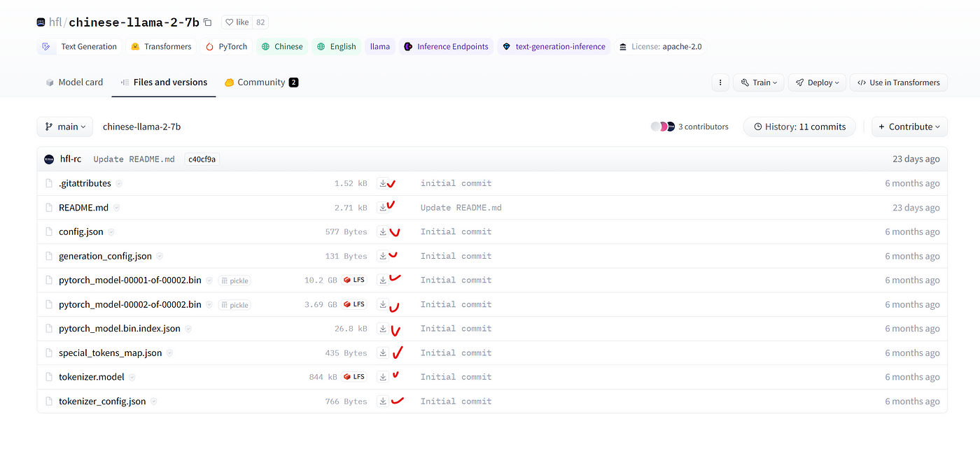The width and height of the screenshot is (980, 463).
Task: Expand the Deploy dropdown
Action: pyautogui.click(x=817, y=83)
